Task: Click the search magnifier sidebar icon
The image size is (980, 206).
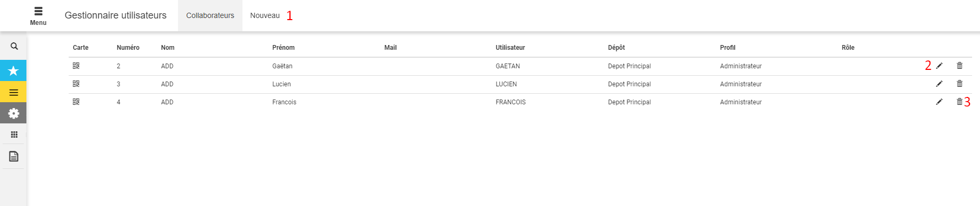Action: point(14,47)
